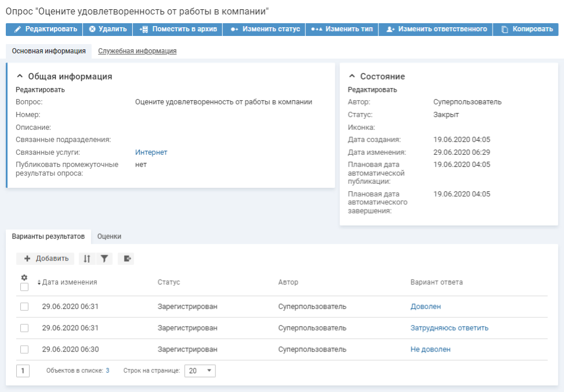Click Поместить в архив archive button
The height and width of the screenshot is (392, 564).
[x=178, y=29]
